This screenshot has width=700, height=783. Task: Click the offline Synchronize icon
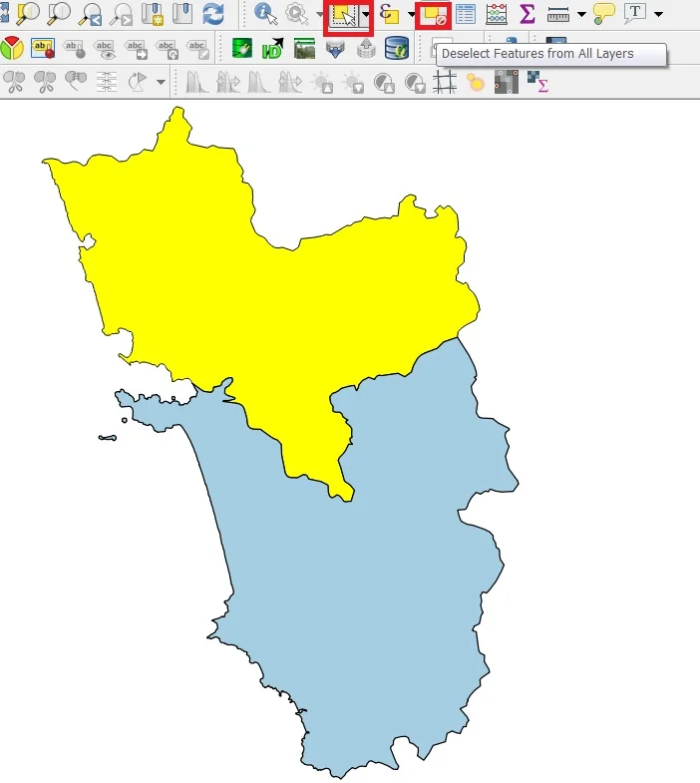(x=366, y=48)
